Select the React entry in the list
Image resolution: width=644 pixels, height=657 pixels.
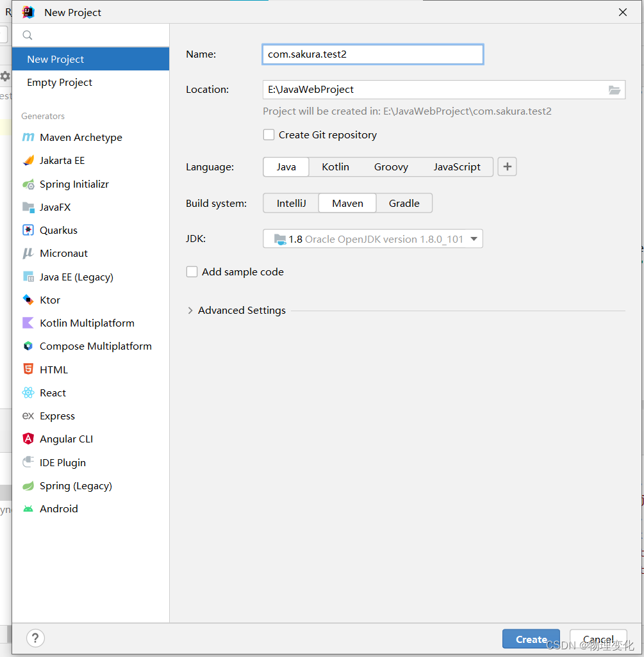click(x=90, y=393)
